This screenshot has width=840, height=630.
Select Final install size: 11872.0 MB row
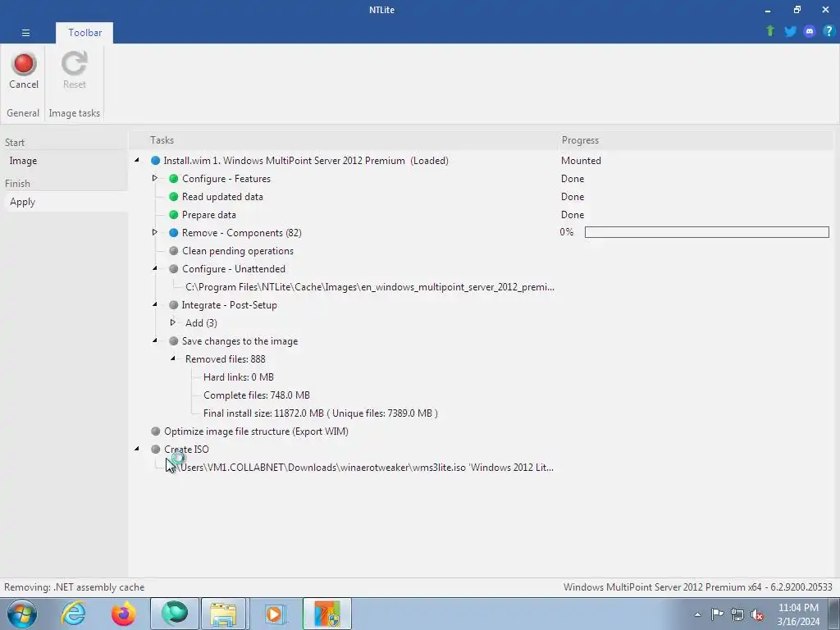pos(321,413)
